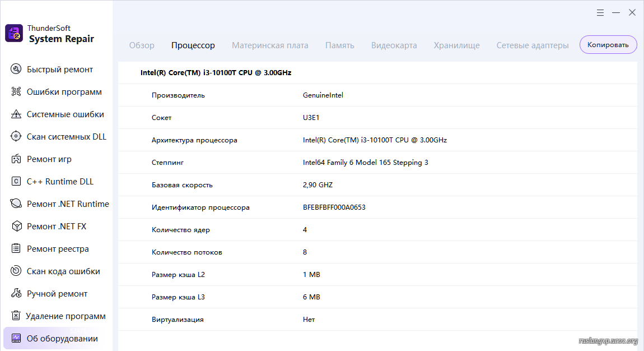Switch to the Материнская плата tab

pyautogui.click(x=270, y=45)
